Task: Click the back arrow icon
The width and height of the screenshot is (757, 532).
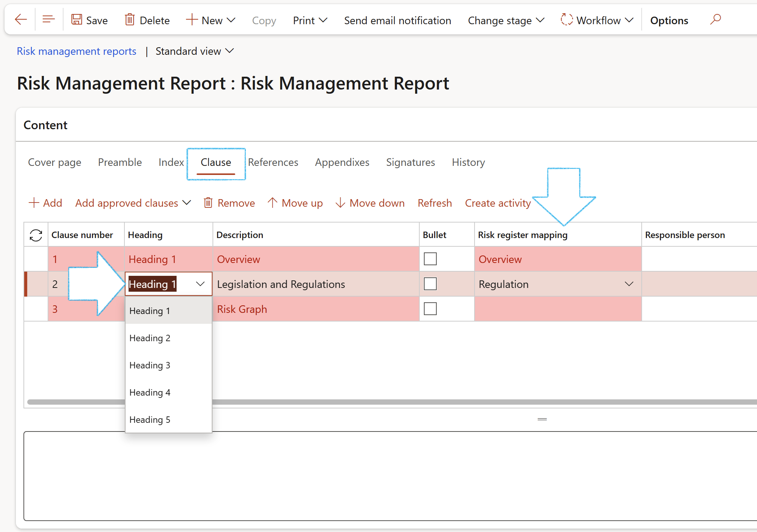Action: [21, 20]
